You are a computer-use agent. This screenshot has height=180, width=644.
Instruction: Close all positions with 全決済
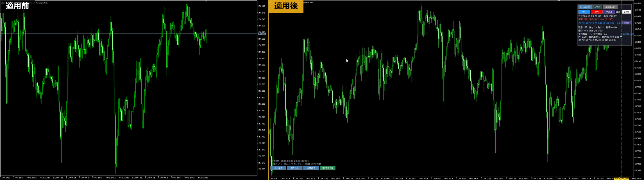coord(609,12)
